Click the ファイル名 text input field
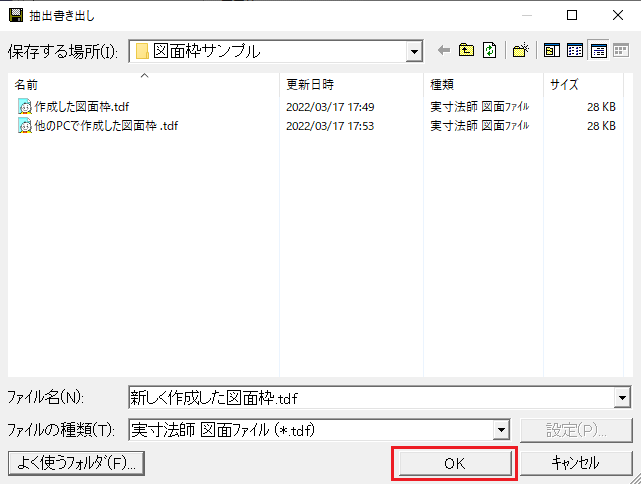The width and height of the screenshot is (641, 484). point(371,397)
